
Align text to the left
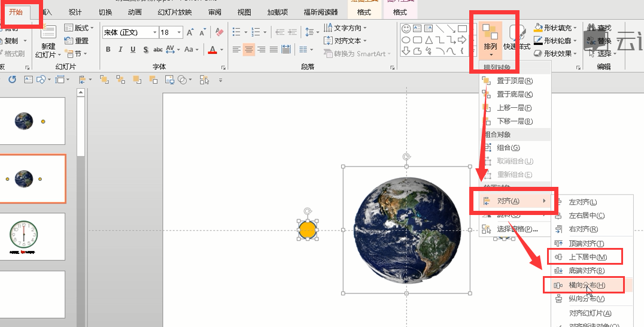tap(236, 50)
